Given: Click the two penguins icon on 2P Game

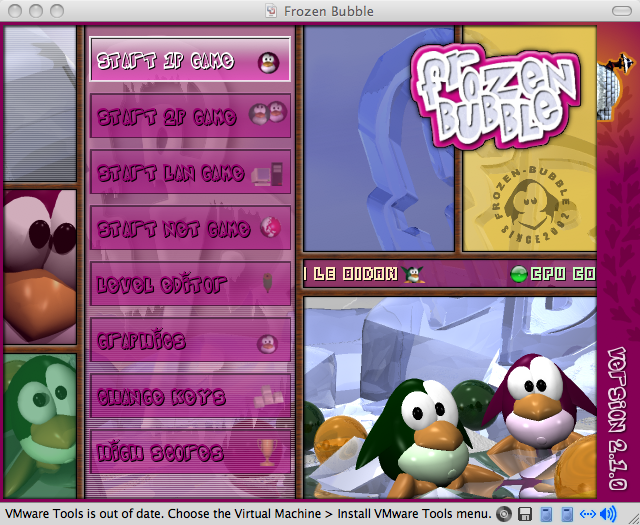Looking at the screenshot, I should pyautogui.click(x=268, y=113).
